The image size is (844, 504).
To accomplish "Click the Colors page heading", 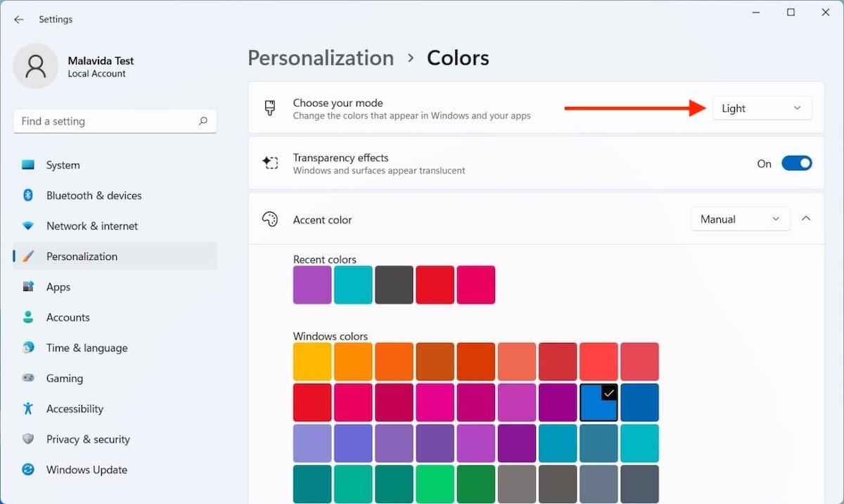I will click(x=458, y=58).
